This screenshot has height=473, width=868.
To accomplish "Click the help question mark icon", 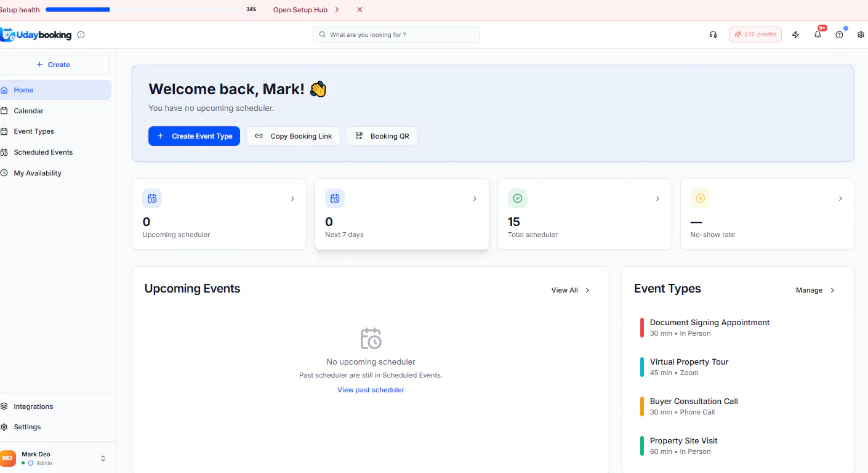I will click(x=839, y=34).
